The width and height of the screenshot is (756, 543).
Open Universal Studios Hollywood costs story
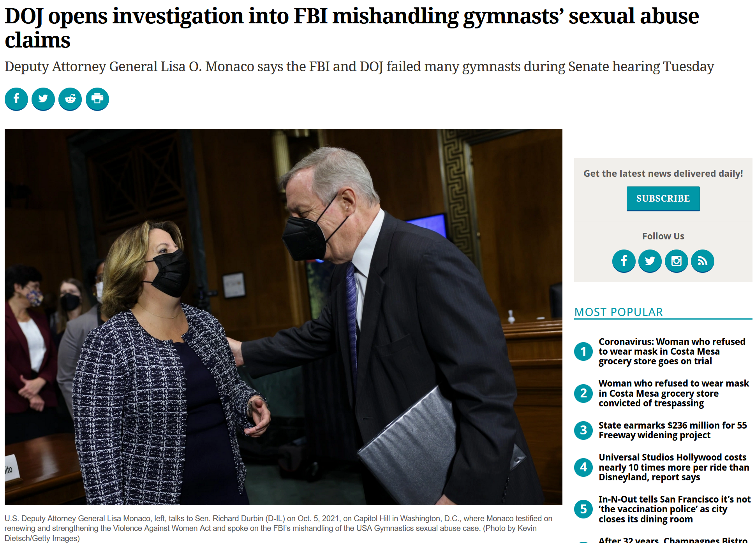tap(674, 467)
